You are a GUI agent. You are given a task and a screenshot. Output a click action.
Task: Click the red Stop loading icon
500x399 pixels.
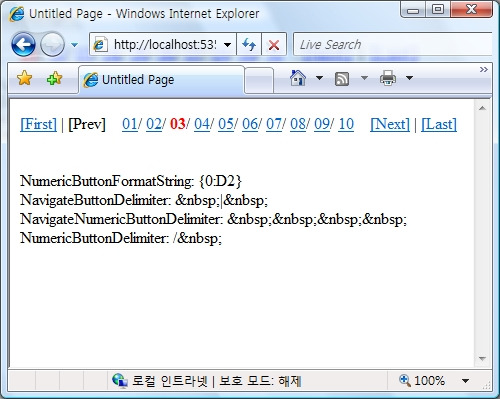pos(274,44)
